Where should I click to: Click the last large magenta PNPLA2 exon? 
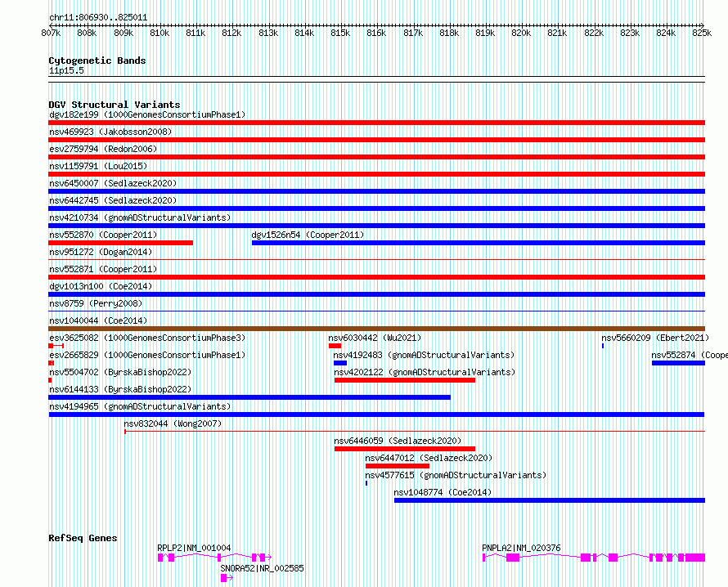(x=695, y=558)
